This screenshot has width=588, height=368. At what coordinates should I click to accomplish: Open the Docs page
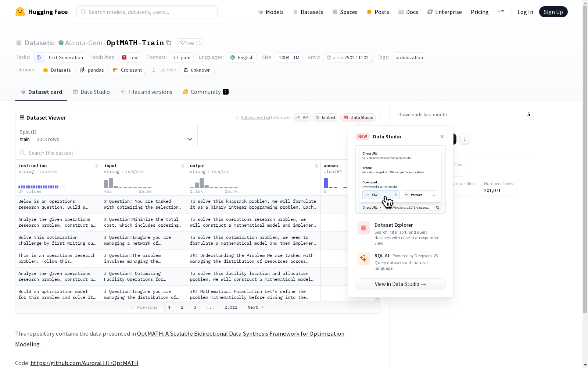click(408, 12)
